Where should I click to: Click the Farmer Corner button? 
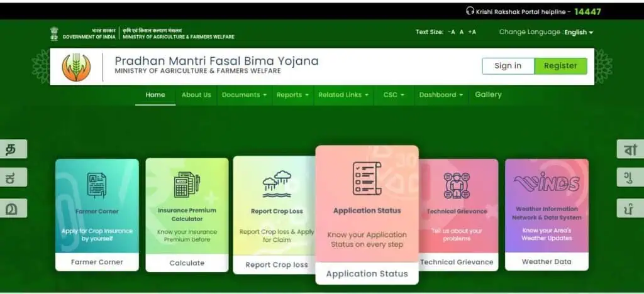coord(97,262)
